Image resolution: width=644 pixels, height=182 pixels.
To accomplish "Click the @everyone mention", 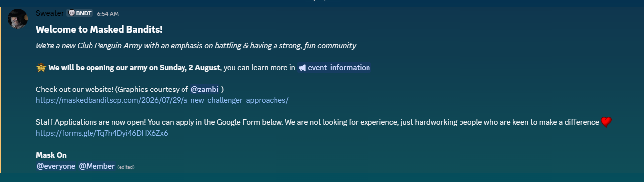I will [56, 166].
